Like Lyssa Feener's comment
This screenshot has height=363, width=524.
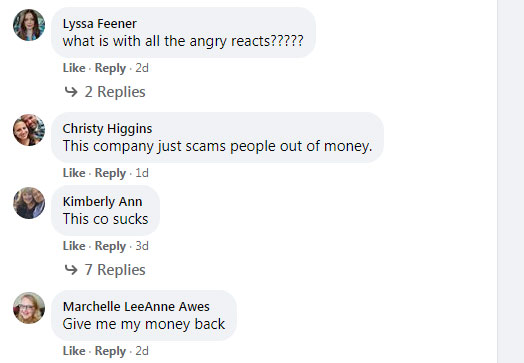[74, 68]
